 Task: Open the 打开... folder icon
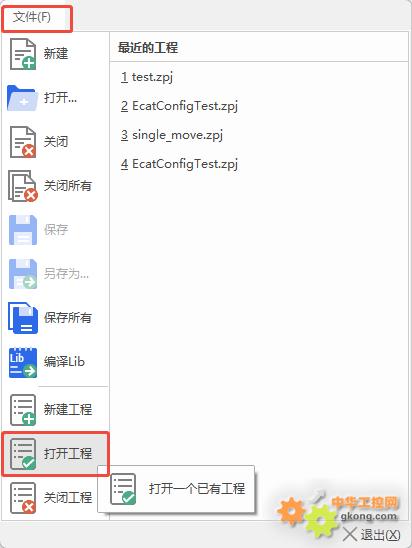coord(22,98)
